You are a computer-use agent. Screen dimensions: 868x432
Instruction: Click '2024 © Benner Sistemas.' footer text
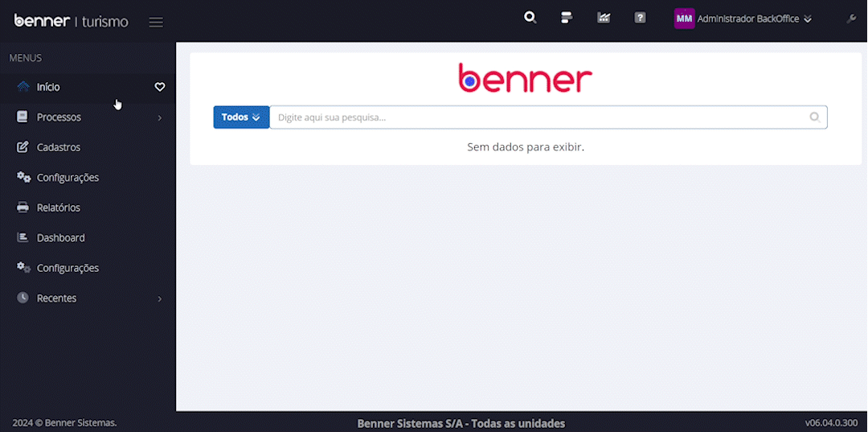click(x=64, y=422)
